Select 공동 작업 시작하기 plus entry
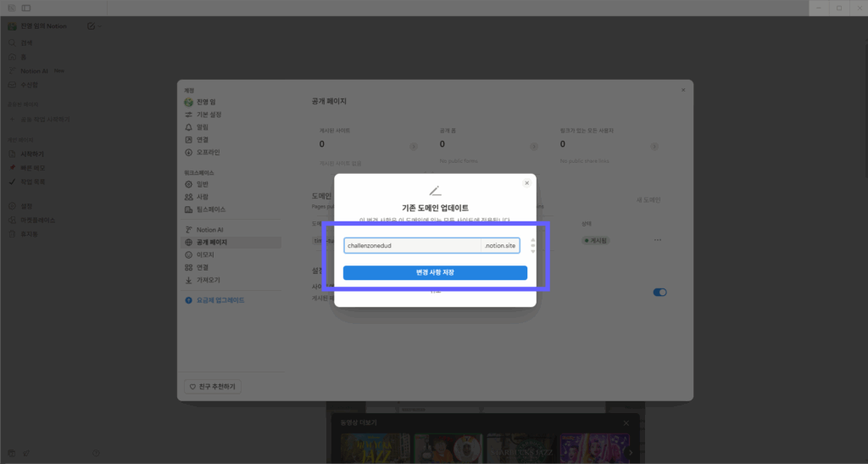The height and width of the screenshot is (464, 868). coord(39,120)
